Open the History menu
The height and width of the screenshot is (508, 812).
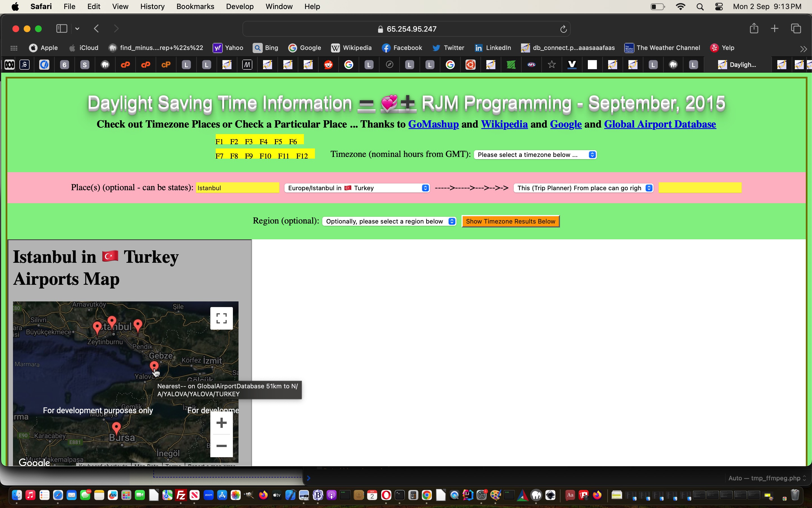(x=152, y=7)
